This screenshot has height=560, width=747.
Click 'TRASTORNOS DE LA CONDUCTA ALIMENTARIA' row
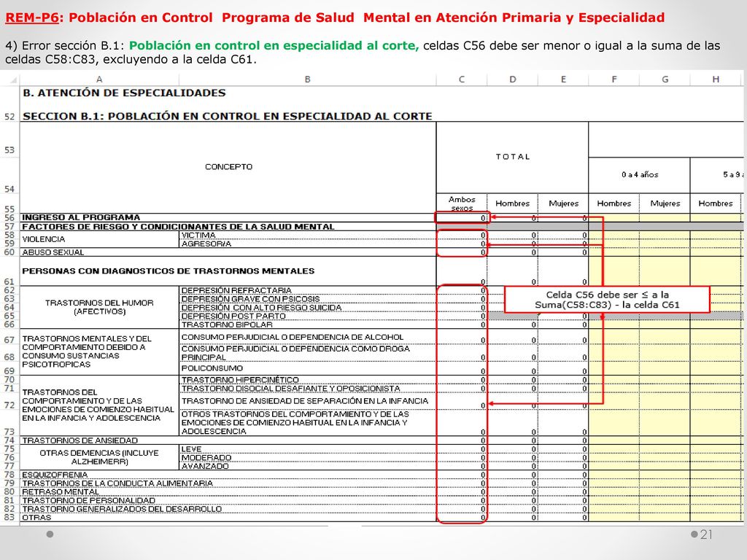(117, 483)
